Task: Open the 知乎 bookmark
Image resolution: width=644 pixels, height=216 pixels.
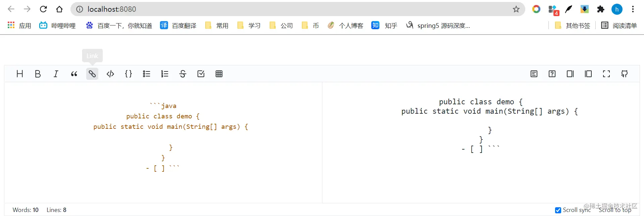Action: click(x=384, y=25)
